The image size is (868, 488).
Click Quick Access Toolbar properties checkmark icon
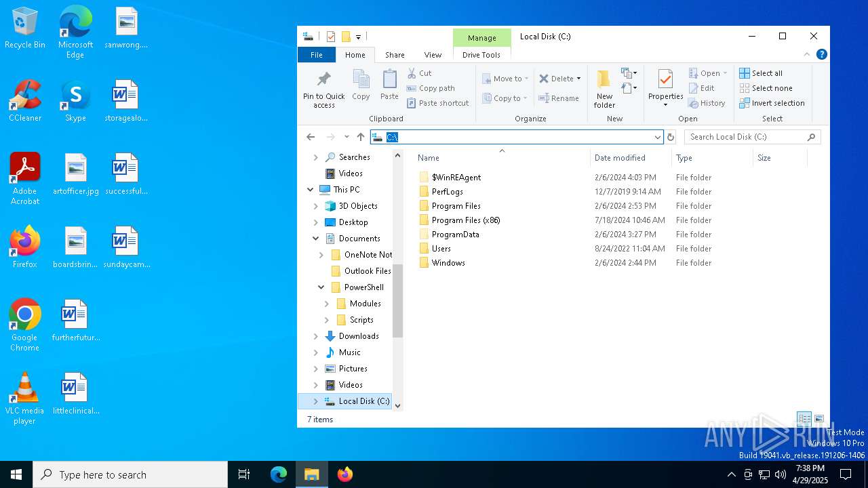[331, 37]
